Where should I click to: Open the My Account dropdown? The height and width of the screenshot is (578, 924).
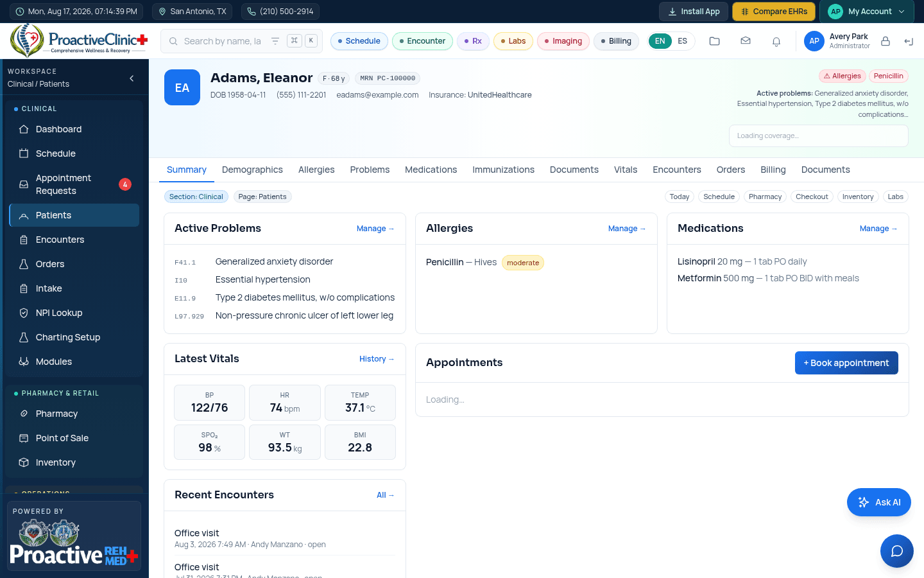[x=867, y=12]
